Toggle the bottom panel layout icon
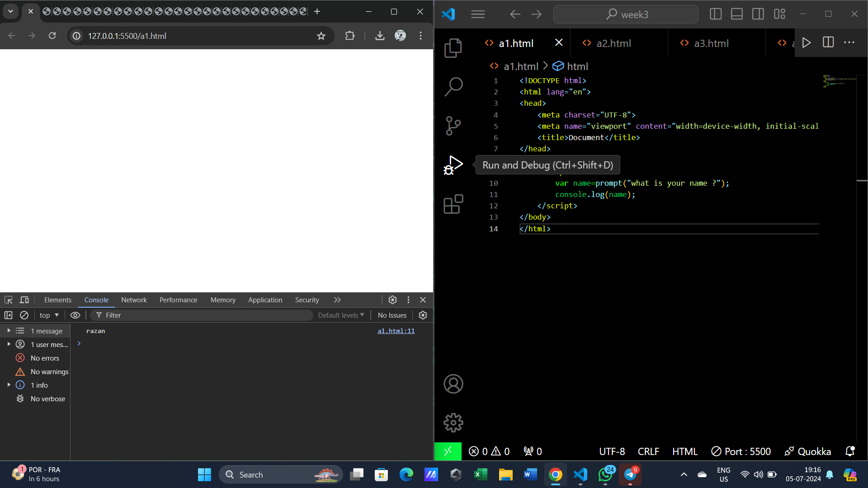The width and height of the screenshot is (868, 488). [737, 14]
